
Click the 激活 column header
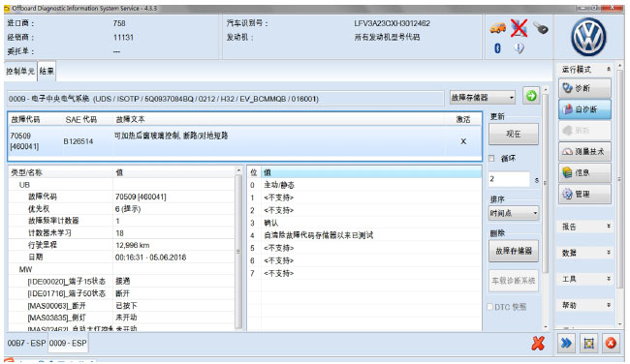coord(463,119)
